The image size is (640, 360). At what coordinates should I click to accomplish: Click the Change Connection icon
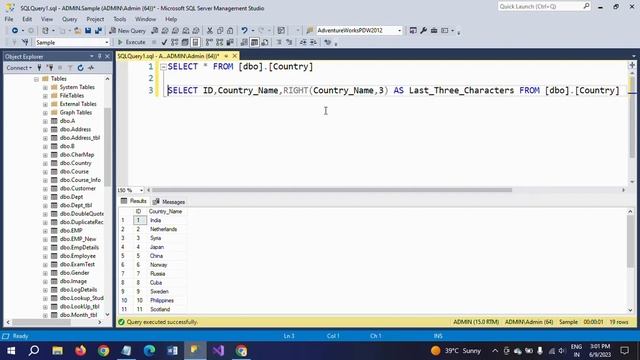(25, 42)
